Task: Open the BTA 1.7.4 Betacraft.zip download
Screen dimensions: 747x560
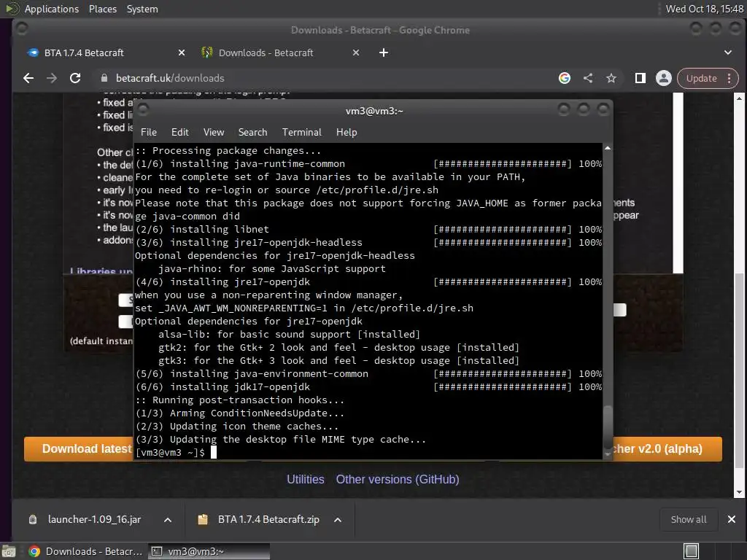Action: point(268,519)
